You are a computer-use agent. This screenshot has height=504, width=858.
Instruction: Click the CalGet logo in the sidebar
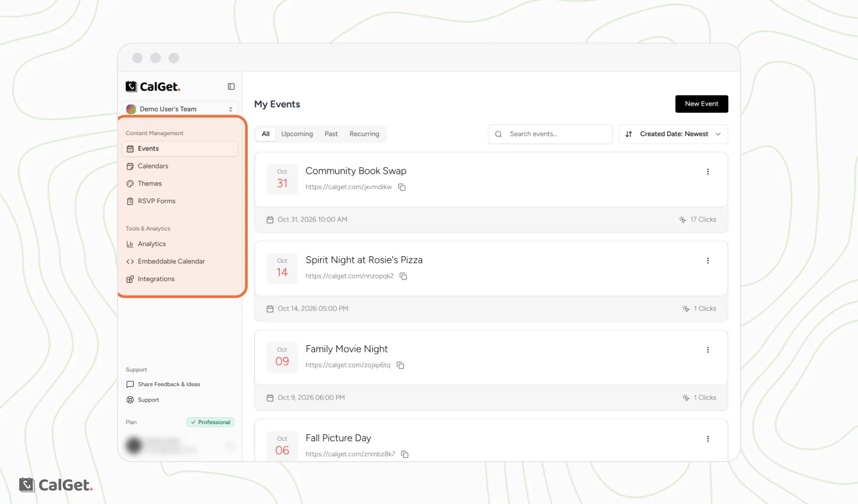click(x=153, y=86)
